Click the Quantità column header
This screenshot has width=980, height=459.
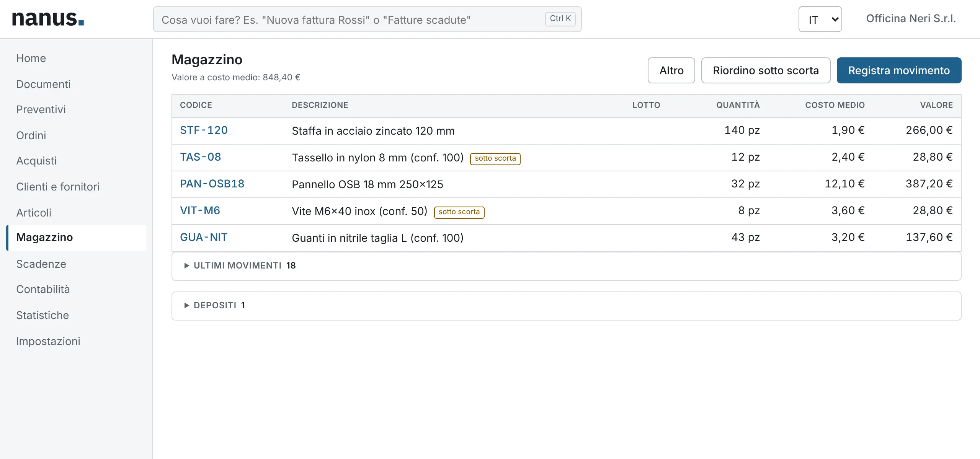[738, 105]
